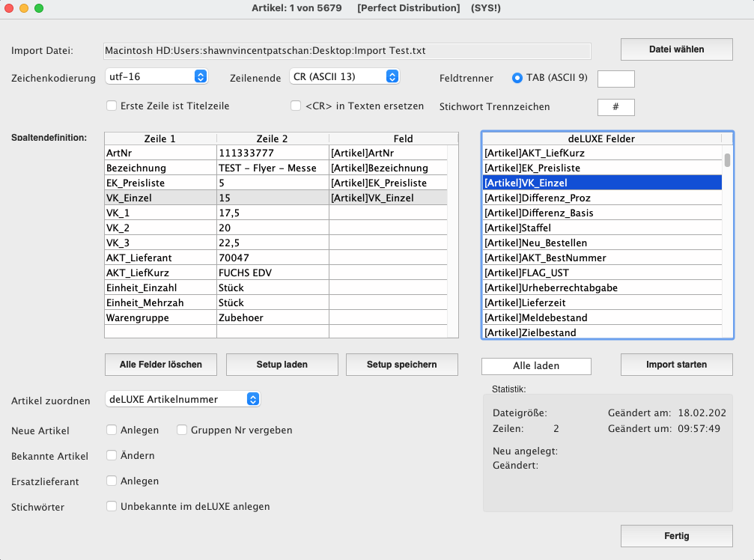Expand the Zeilenende CR (ASCII 13) dropdown

[x=344, y=76]
